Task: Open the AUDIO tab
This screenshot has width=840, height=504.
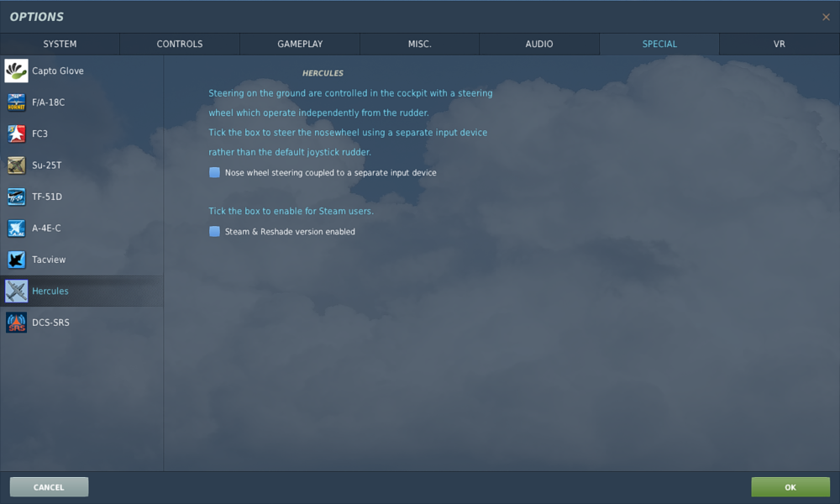Action: pyautogui.click(x=539, y=44)
